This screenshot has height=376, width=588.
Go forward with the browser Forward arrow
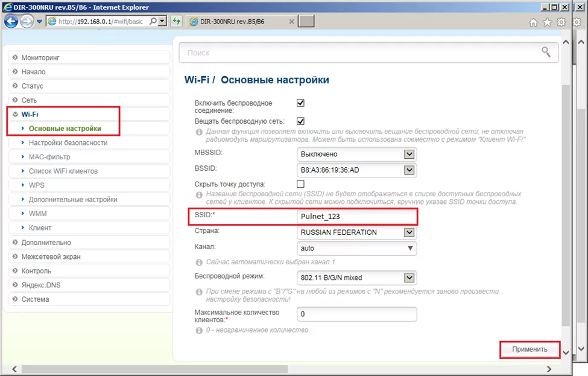(x=27, y=21)
